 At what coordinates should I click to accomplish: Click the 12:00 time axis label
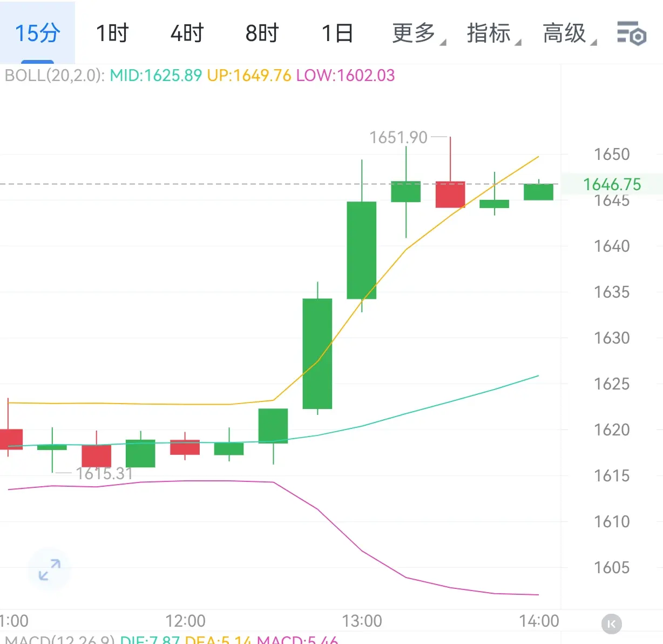(185, 621)
